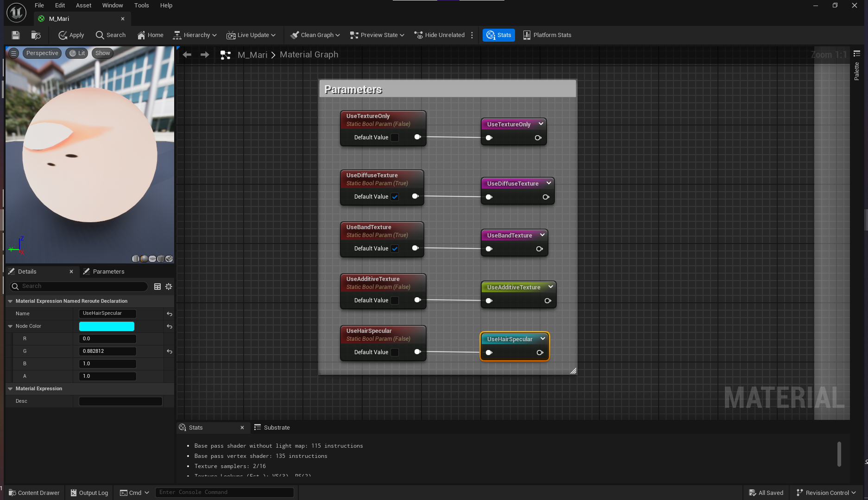Open the viewport Show menu
868x500 pixels.
pos(102,53)
